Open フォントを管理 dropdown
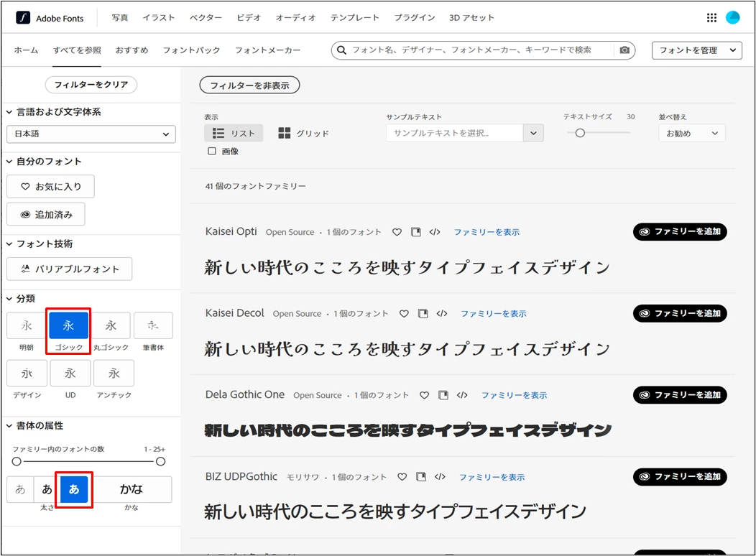 (696, 50)
